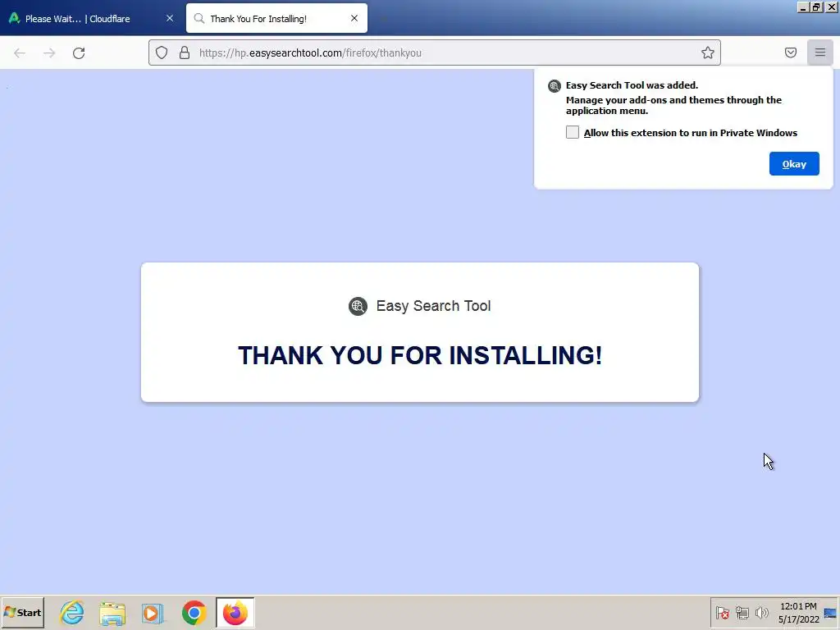
Task: Open Windows Media Player from taskbar
Action: [153, 613]
